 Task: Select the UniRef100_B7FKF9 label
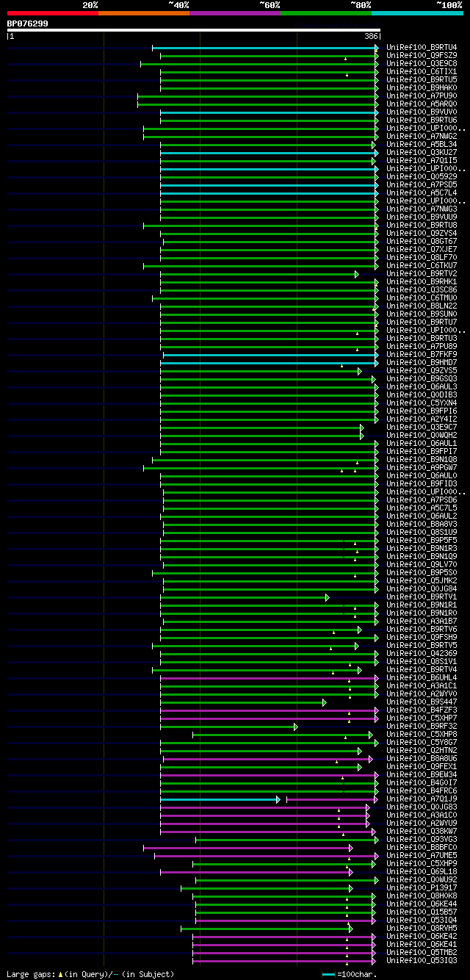click(422, 355)
